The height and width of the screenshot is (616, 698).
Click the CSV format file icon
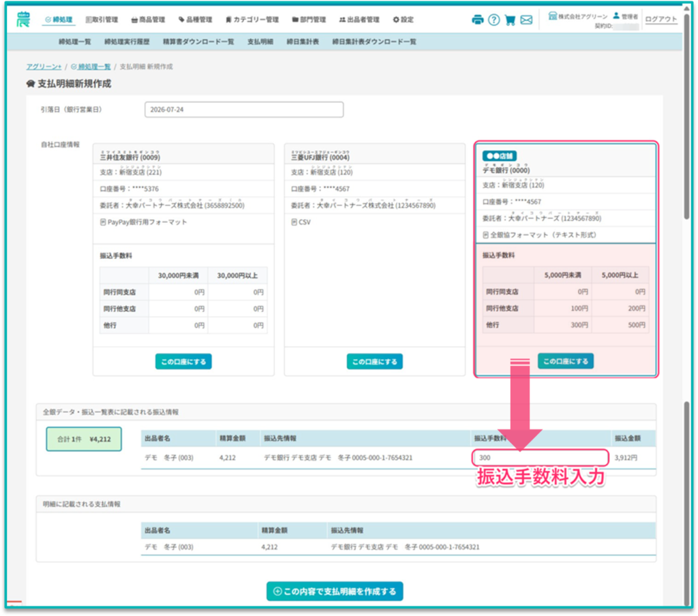click(294, 221)
